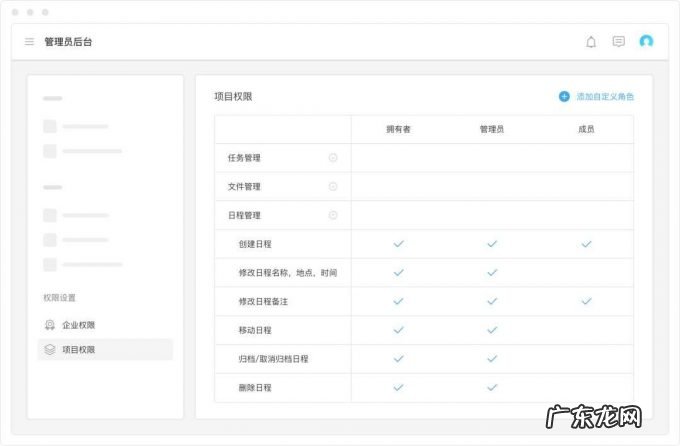
Task: Toggle 修改日程备注 checkmark for 管理员
Action: 492,301
